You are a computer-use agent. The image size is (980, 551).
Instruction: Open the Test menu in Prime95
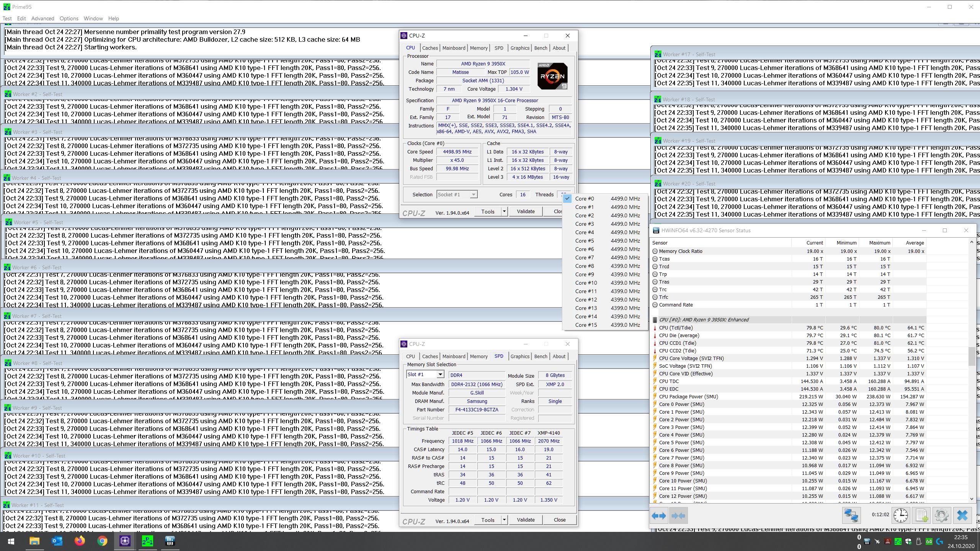[x=7, y=18]
